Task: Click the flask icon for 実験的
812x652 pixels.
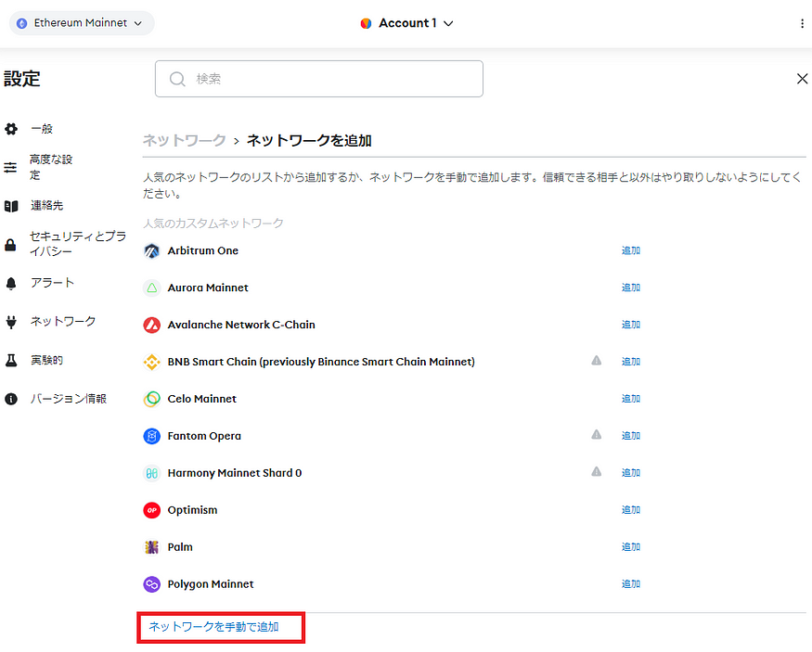Action: [11, 360]
